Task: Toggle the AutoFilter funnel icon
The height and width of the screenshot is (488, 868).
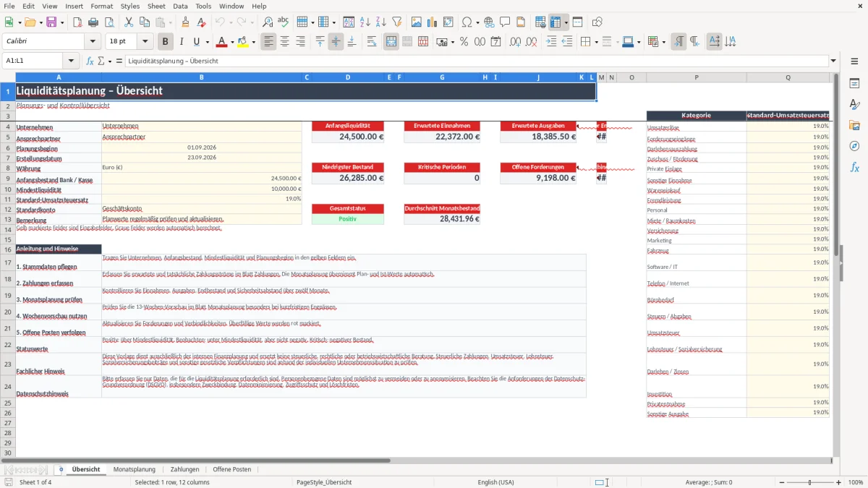Action: click(x=397, y=22)
